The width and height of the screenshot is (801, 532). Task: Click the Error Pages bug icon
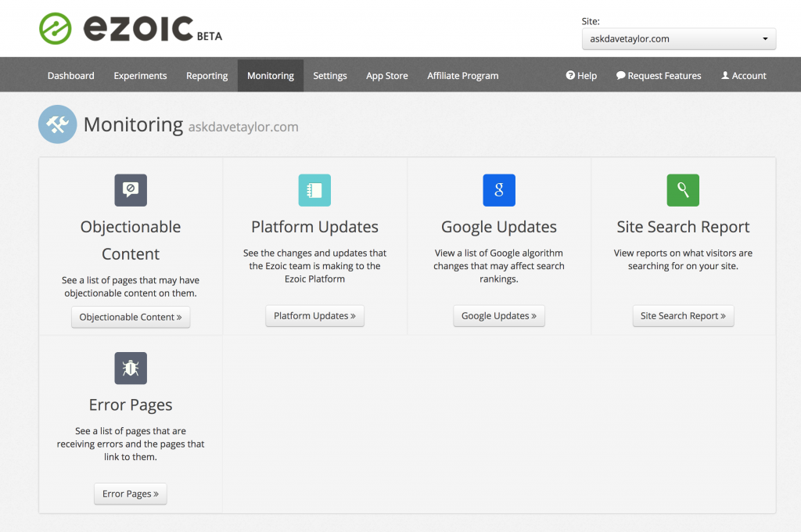131,368
